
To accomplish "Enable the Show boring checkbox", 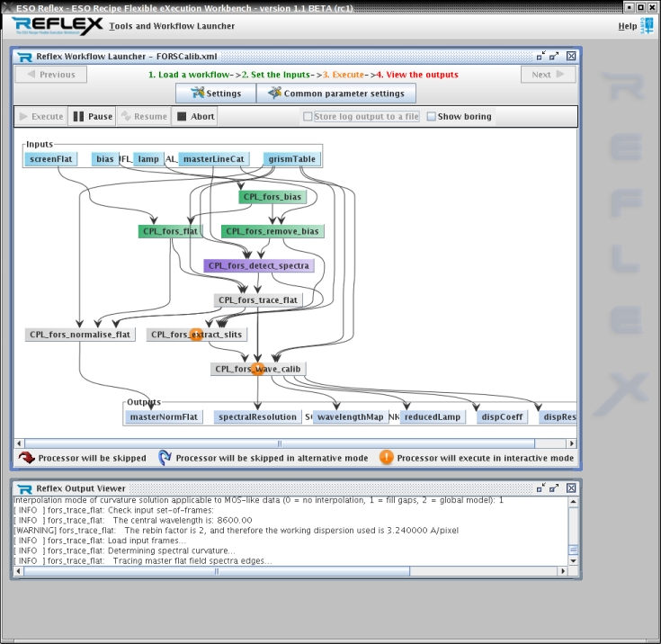I will tap(432, 117).
